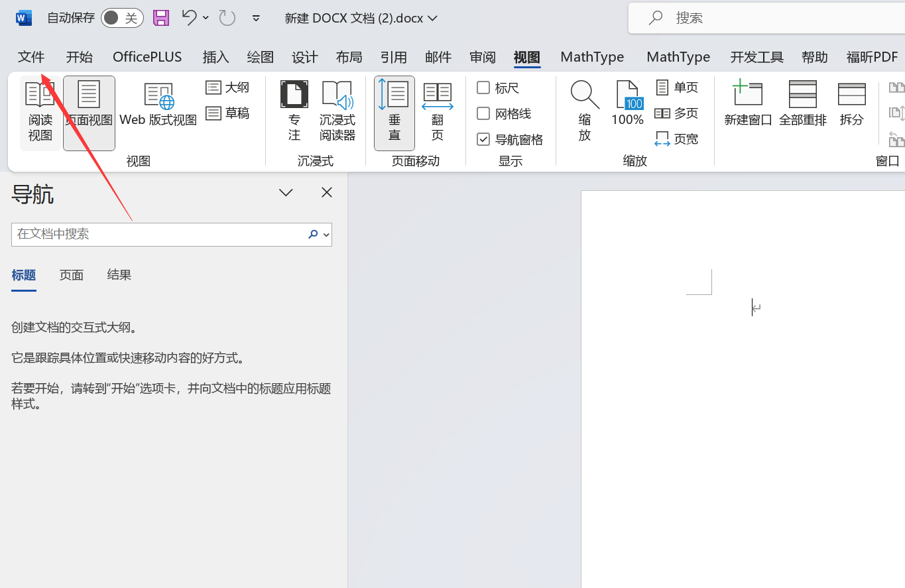This screenshot has width=905, height=588.
Task: Switch to Outline view (大纲)
Action: pos(227,88)
